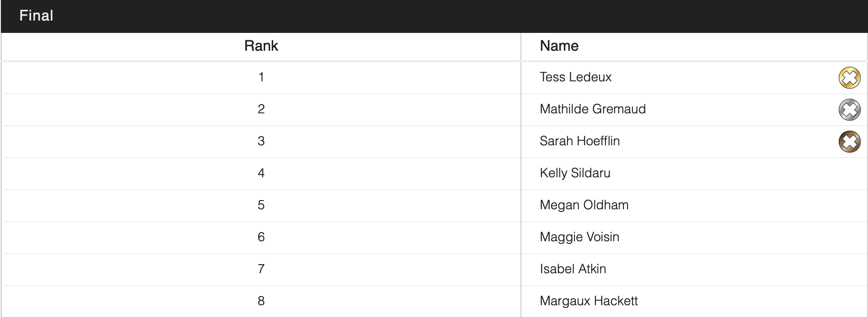868x318 pixels.
Task: Select the name Sarah Hoefflin
Action: 579,141
